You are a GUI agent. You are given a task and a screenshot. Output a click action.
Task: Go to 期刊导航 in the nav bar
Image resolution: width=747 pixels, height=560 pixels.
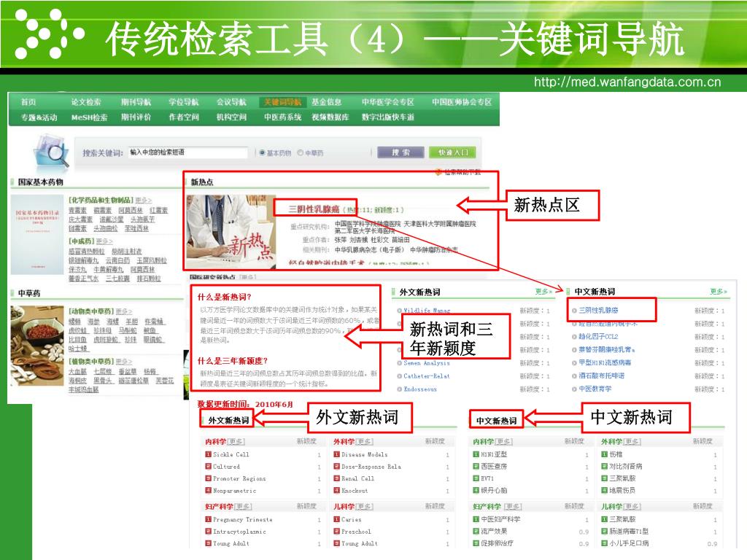136,102
